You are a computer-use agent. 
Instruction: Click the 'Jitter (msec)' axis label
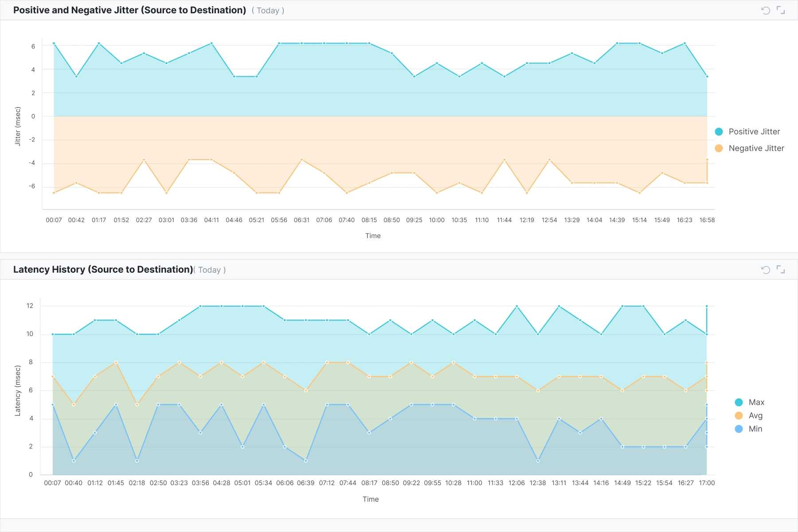click(x=18, y=126)
